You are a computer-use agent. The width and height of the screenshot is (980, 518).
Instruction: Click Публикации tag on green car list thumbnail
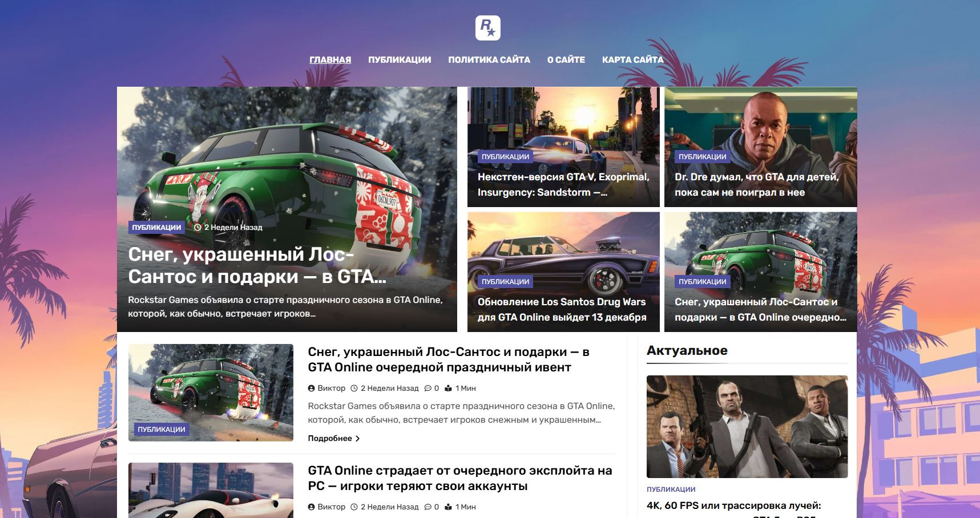click(162, 429)
